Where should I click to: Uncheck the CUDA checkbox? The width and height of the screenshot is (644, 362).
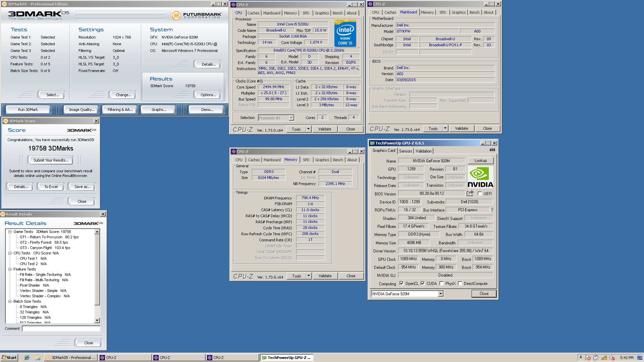click(x=423, y=284)
